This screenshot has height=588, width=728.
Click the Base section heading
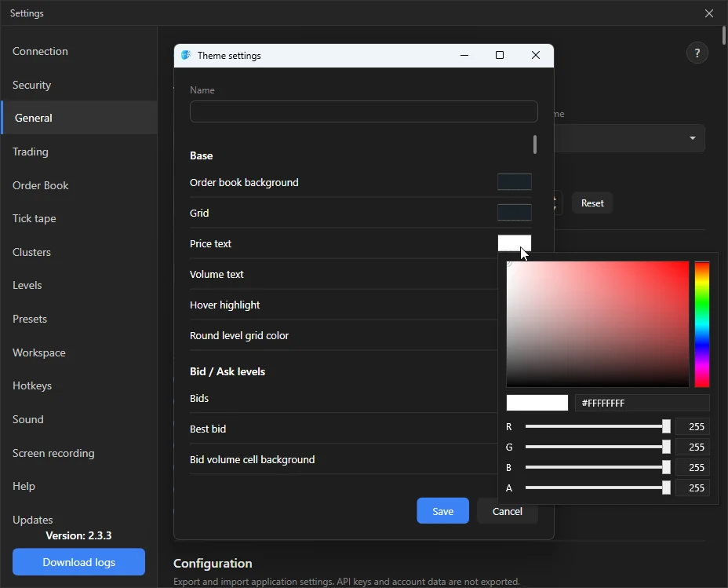pos(201,155)
